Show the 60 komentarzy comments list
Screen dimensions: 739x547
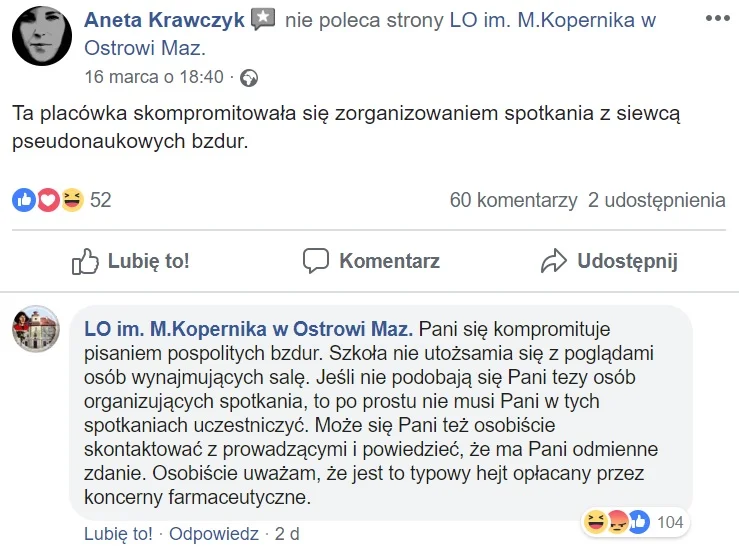(x=513, y=200)
